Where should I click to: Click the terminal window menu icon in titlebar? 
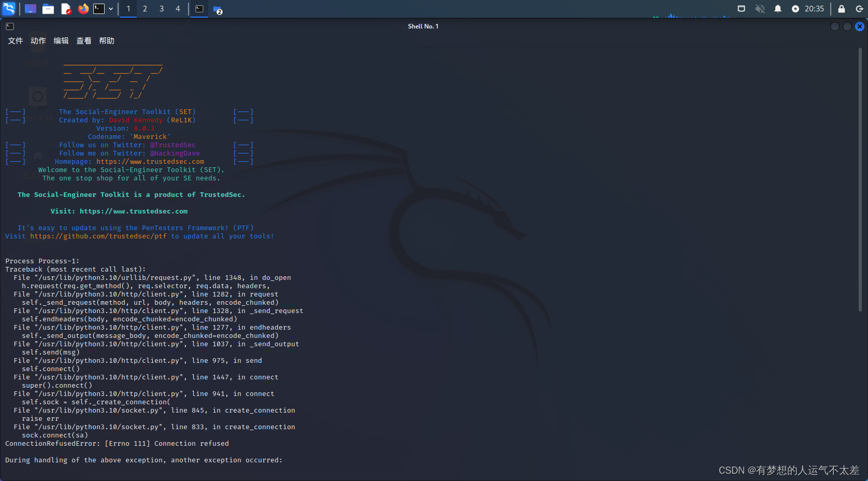point(10,26)
